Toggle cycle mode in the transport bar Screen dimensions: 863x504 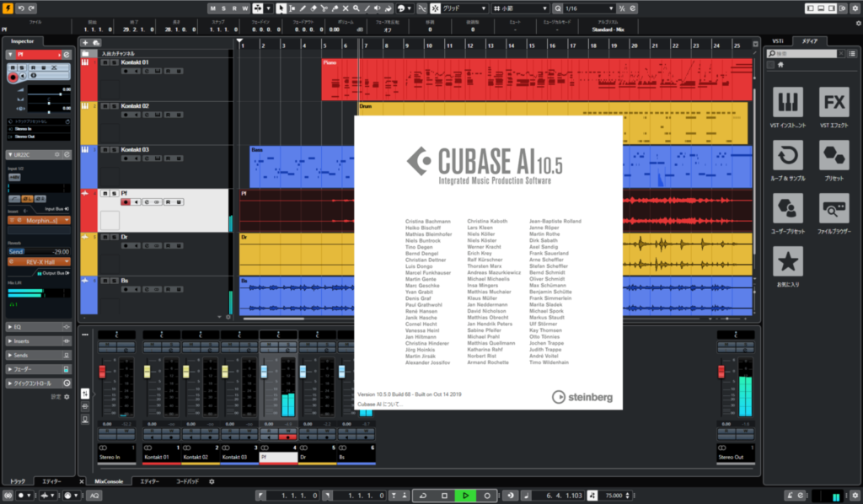[423, 496]
